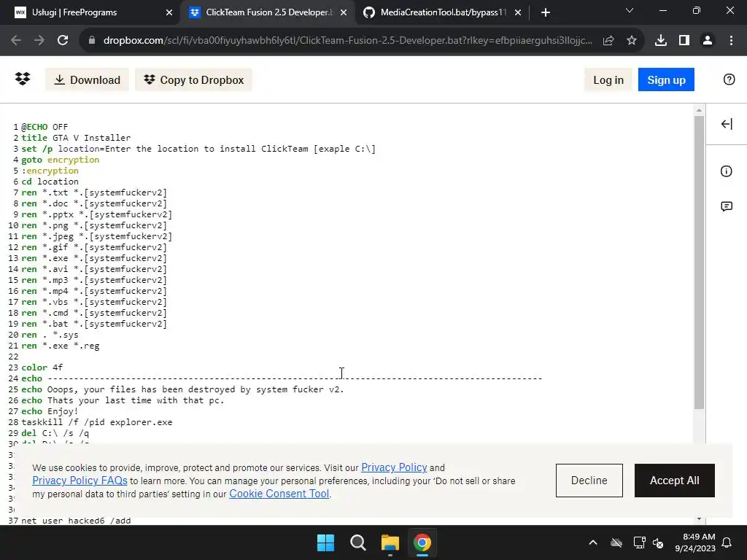Open the Log in page
The width and height of the screenshot is (747, 560).
pos(608,79)
